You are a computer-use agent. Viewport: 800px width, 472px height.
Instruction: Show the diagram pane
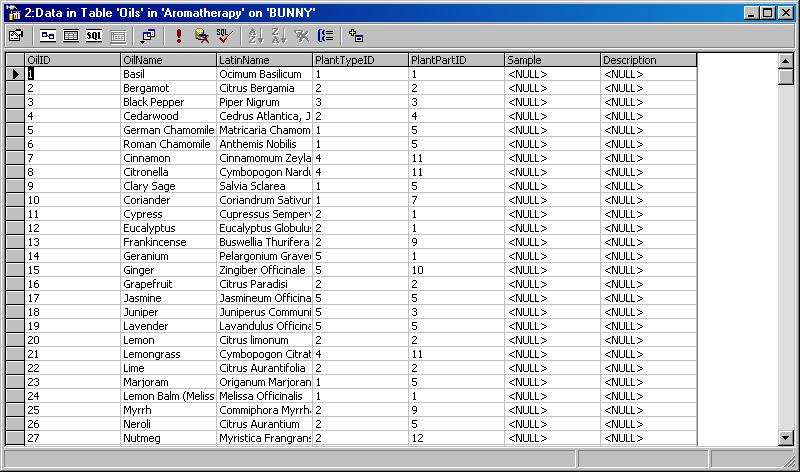click(x=47, y=35)
